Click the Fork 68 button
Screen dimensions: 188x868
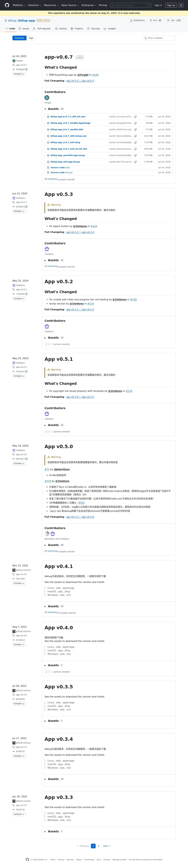(x=156, y=20)
